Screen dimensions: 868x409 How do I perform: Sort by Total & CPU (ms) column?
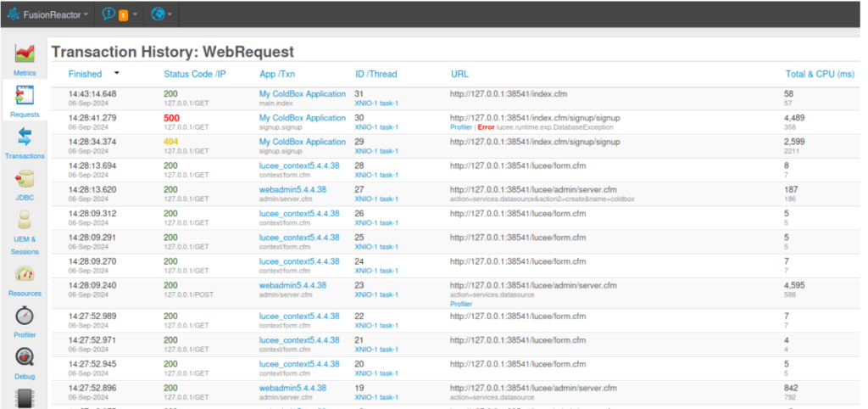(820, 74)
